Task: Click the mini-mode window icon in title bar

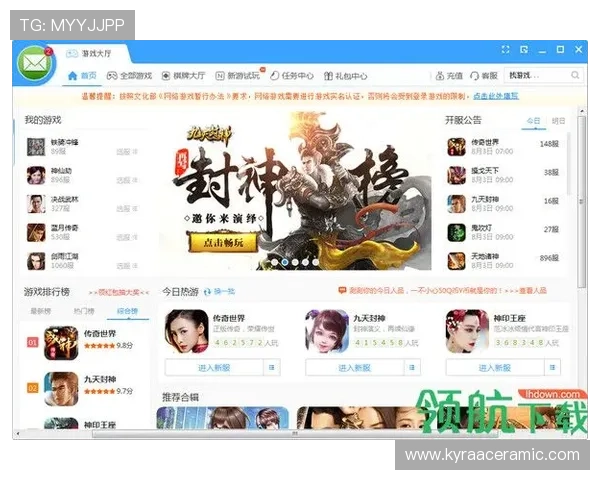Action: 524,49
